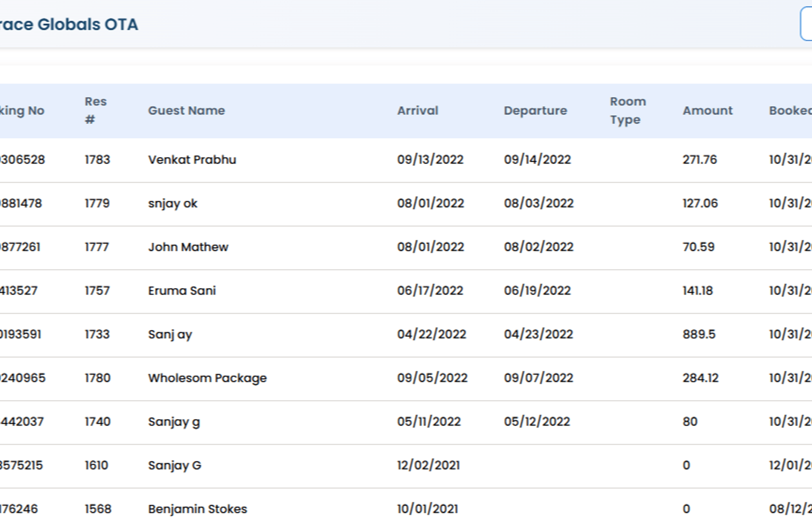812x524 pixels.
Task: Click amount 80 in Sanjay g row
Action: coord(690,421)
